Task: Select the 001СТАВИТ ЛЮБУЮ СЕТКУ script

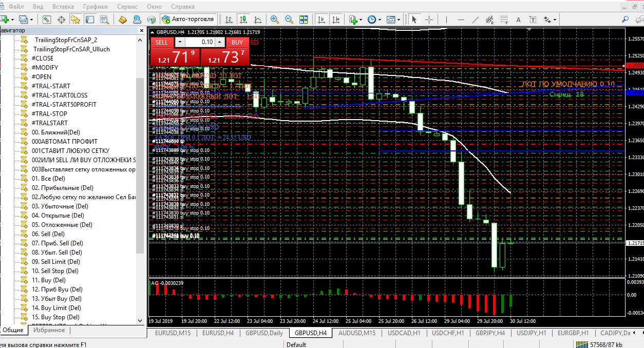Action: click(x=70, y=150)
